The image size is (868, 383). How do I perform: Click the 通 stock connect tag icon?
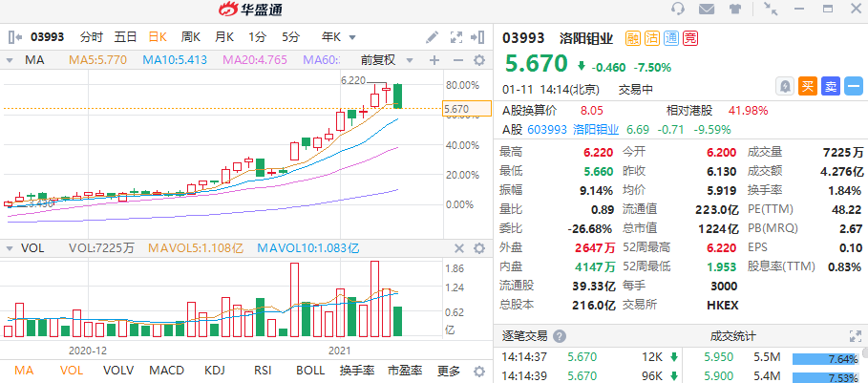tap(671, 38)
